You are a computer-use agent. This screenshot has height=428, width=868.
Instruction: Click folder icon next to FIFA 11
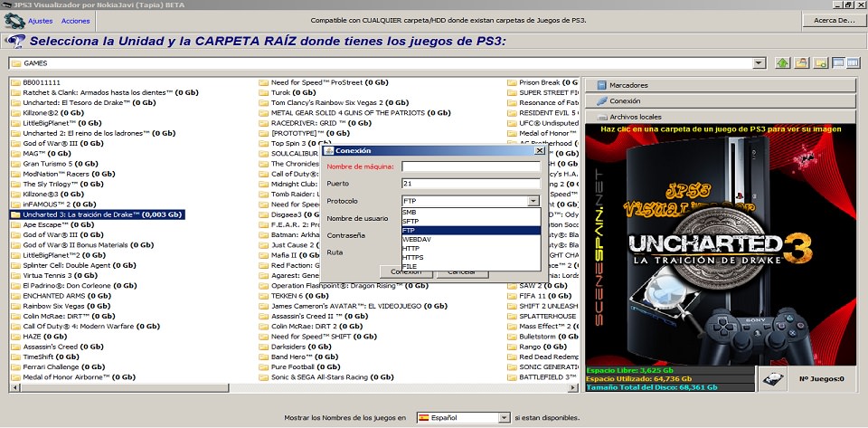pyautogui.click(x=512, y=296)
